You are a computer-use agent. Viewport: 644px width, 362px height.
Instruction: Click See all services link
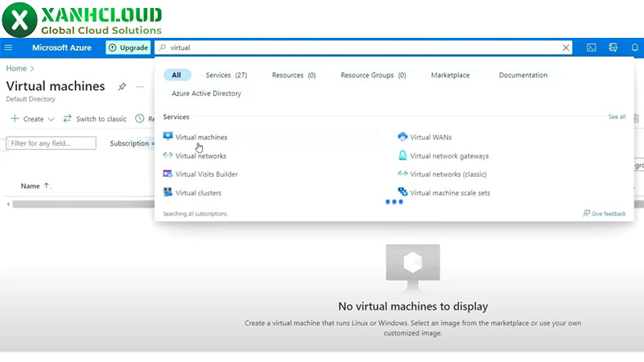tap(617, 117)
